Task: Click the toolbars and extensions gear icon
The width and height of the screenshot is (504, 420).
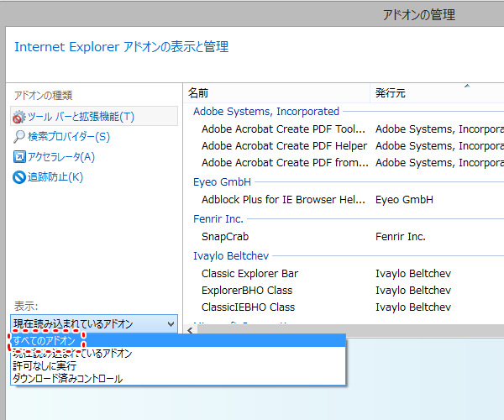Action: pos(19,117)
